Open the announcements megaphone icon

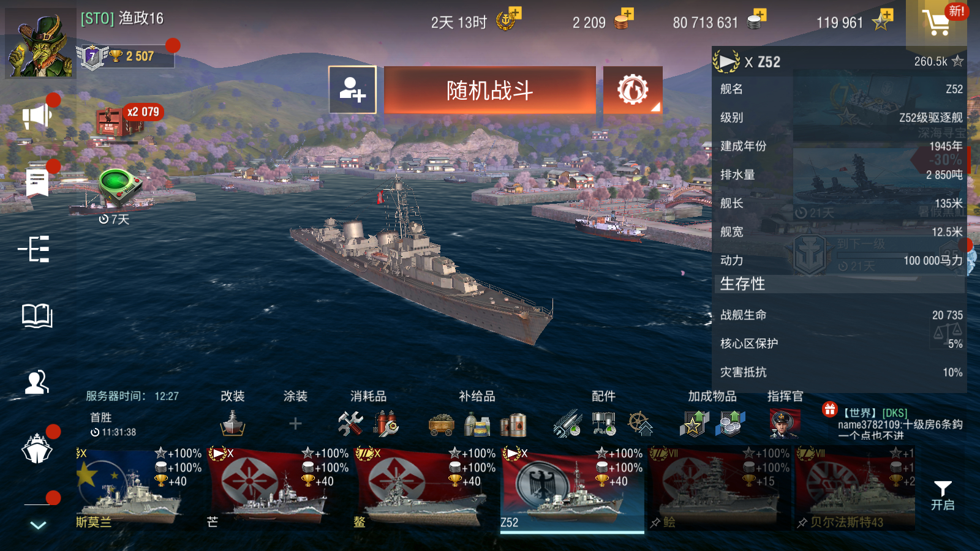tap(37, 116)
